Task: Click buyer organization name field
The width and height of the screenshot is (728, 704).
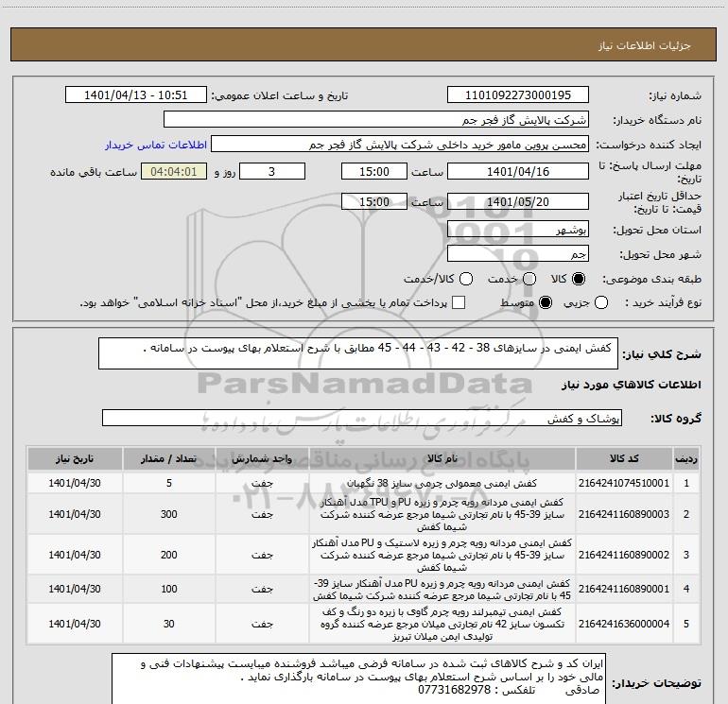Action: tap(376, 119)
